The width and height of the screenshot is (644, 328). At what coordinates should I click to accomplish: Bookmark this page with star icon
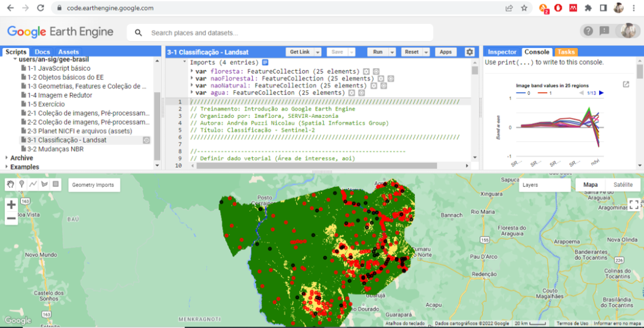pyautogui.click(x=524, y=8)
